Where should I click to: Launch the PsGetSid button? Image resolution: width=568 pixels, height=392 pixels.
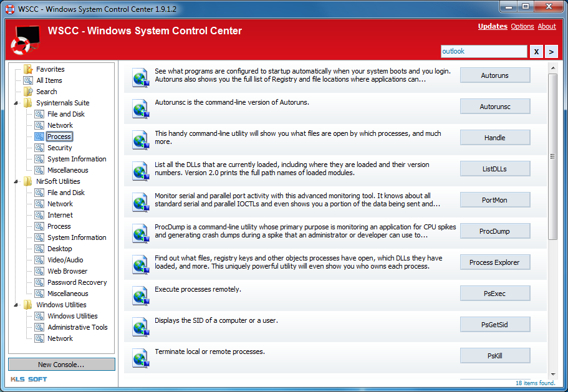coord(495,324)
